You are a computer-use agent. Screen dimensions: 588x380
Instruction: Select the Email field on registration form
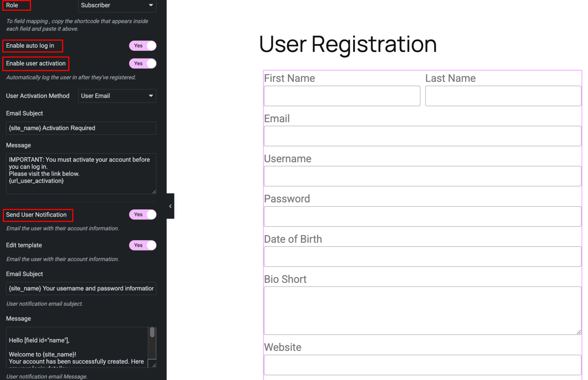click(422, 136)
